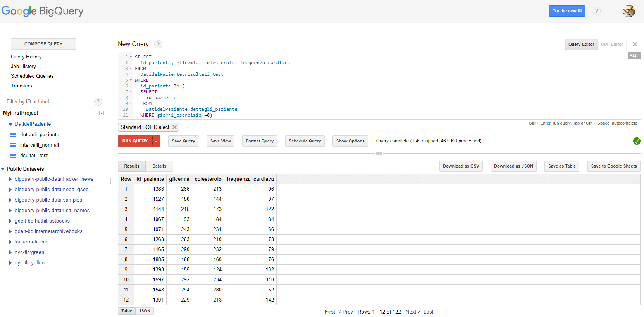Click the frequenza_cardiaca column header
The image size is (644, 317).
tap(250, 179)
